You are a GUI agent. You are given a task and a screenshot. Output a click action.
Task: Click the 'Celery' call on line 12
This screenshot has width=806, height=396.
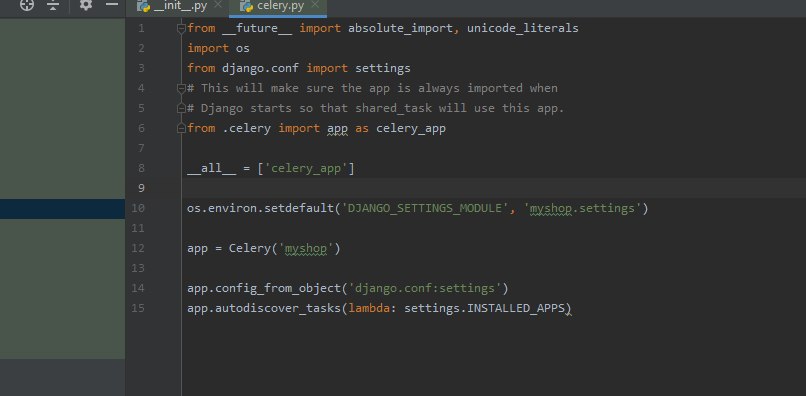249,248
